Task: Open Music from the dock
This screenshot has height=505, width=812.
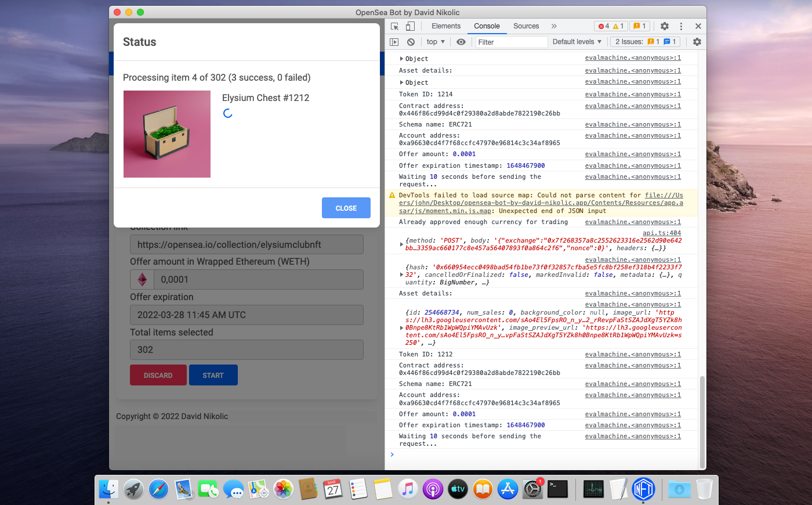Action: 408,489
